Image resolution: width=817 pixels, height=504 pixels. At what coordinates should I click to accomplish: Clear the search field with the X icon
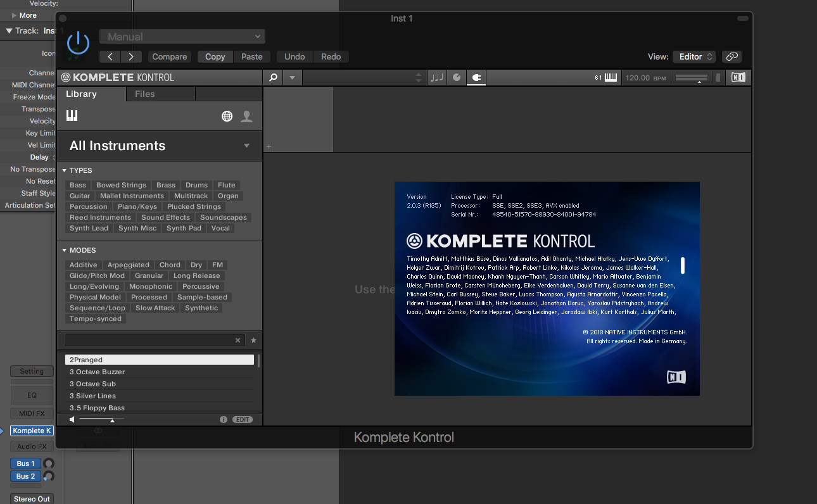[x=238, y=340]
